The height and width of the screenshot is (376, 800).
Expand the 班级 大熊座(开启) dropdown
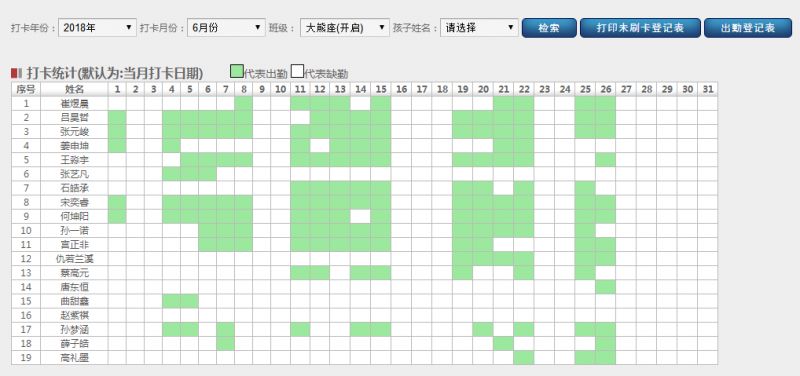point(345,28)
